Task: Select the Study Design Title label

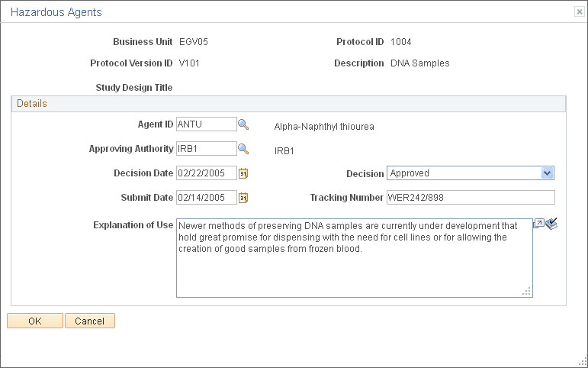Action: [x=134, y=88]
